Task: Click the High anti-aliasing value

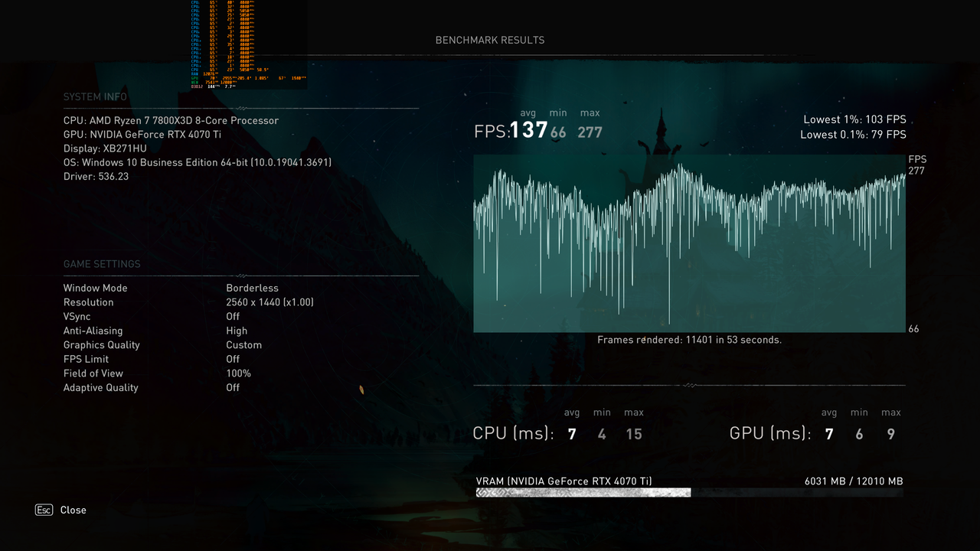Action: click(237, 331)
